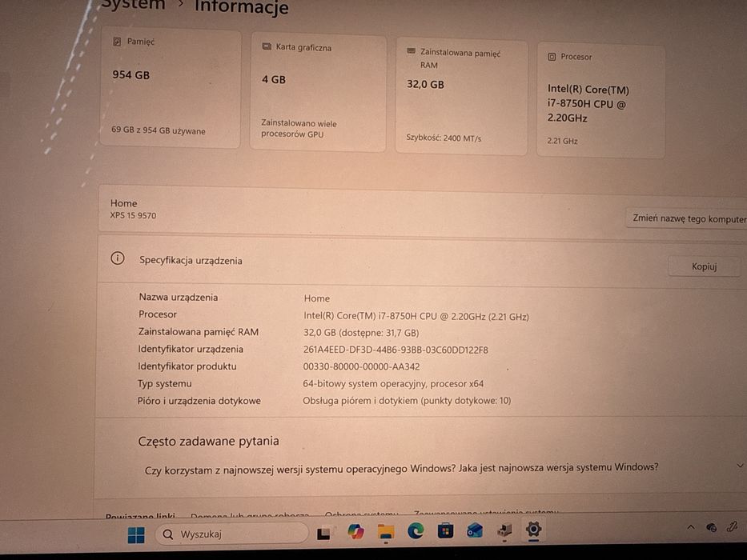This screenshot has height=560, width=747.
Task: Click the info icon beside Specyfikacja urządzenia
Action: pyautogui.click(x=117, y=258)
